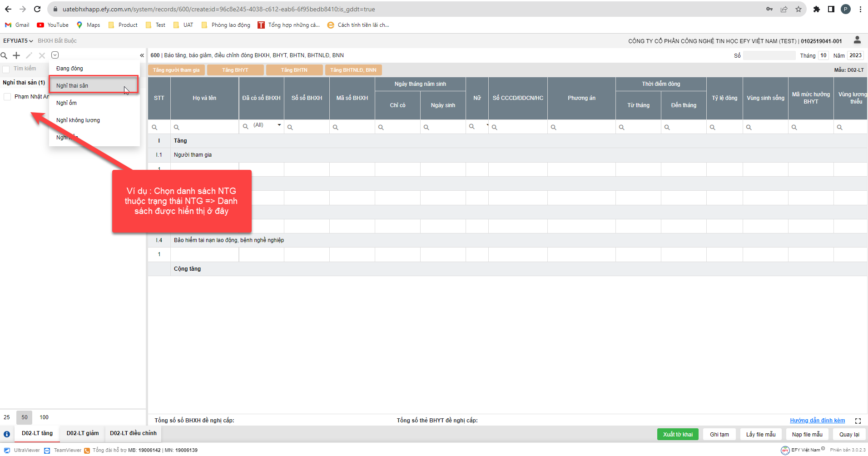Click the green Xuất tờ khai button
This screenshot has width=868, height=456.
tap(678, 435)
